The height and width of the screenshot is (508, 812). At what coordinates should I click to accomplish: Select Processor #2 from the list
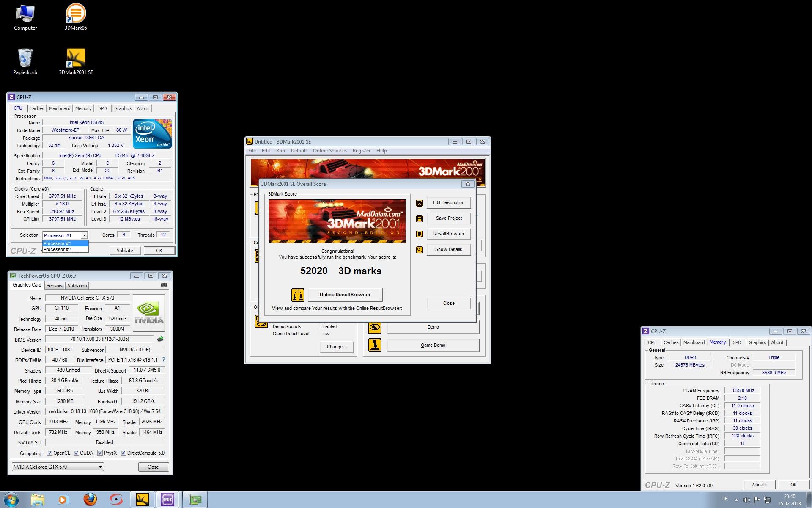coord(65,249)
